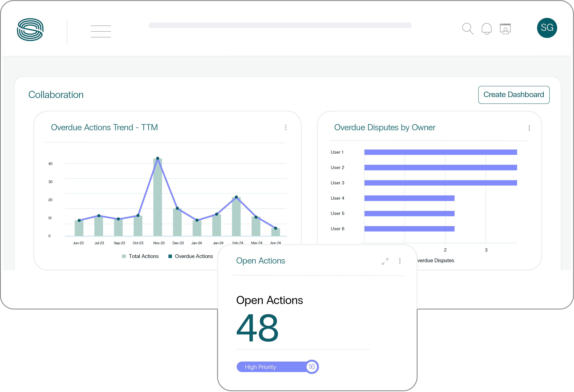The height and width of the screenshot is (392, 574).
Task: Click the top header search bar
Action: tap(280, 25)
